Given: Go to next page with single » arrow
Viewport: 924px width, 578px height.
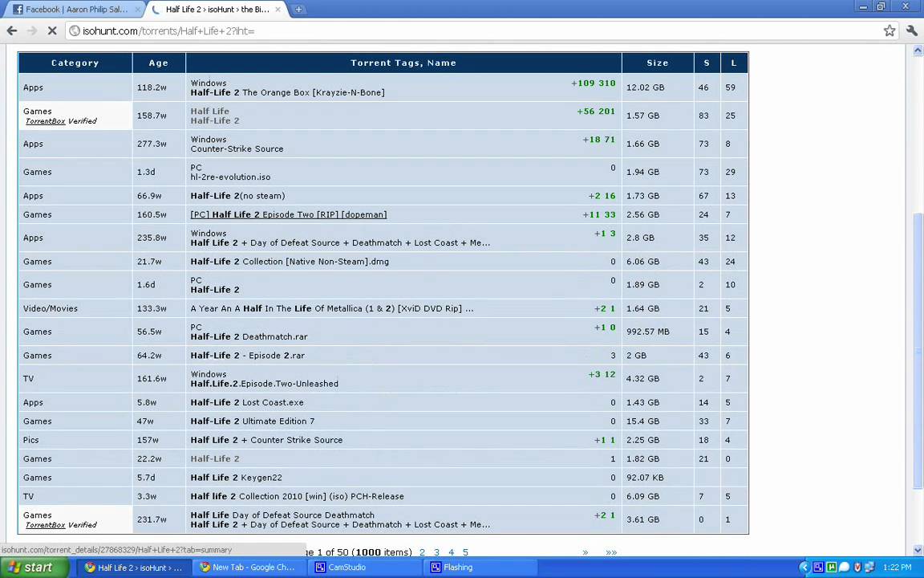Looking at the screenshot, I should coord(586,552).
